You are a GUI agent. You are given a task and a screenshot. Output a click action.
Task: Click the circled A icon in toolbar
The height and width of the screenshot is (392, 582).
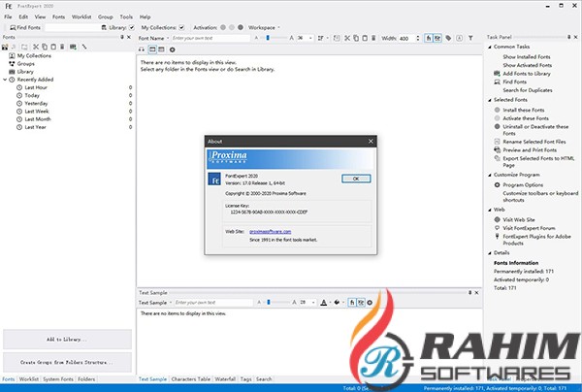click(460, 38)
